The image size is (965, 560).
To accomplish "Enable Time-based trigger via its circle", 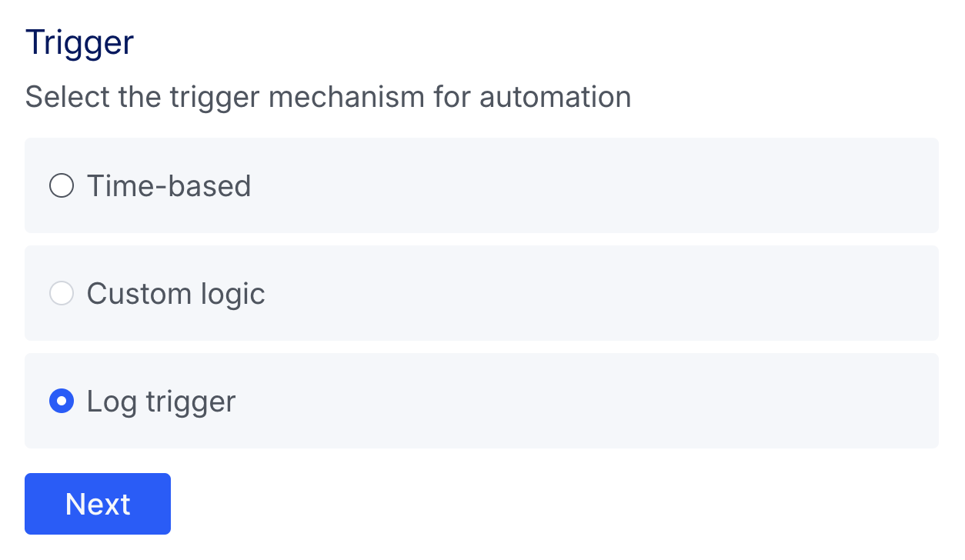I will (62, 186).
